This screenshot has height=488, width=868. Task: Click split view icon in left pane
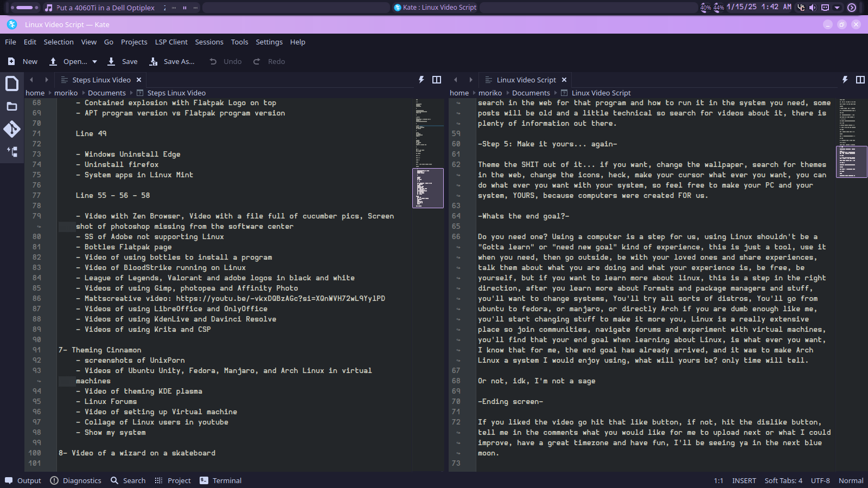[437, 80]
